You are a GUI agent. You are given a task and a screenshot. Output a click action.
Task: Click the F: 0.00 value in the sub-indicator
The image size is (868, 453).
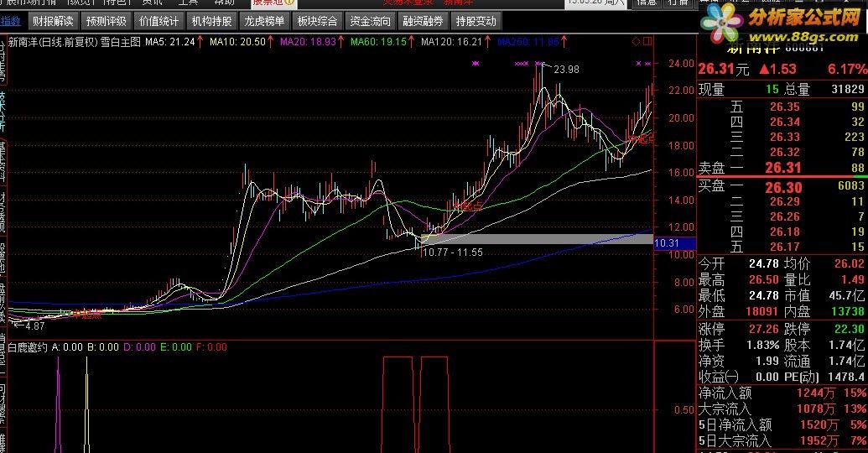[211, 347]
